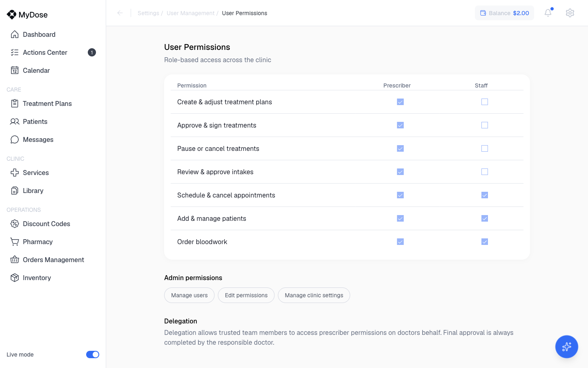Toggle Prescriber checkbox for Approve & sign treatments

400,125
